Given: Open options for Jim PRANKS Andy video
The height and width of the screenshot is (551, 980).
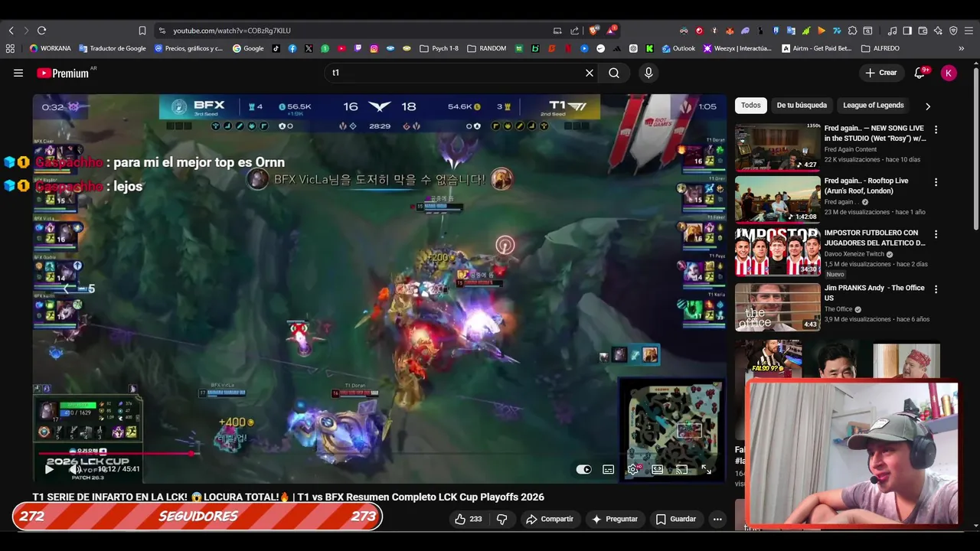Looking at the screenshot, I should coord(936,289).
